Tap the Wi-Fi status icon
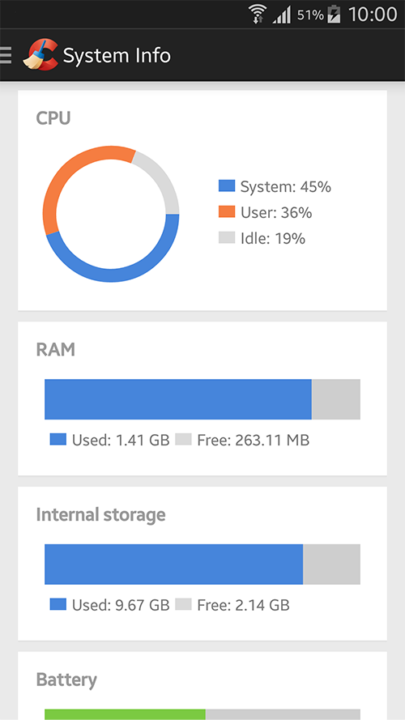This screenshot has width=405, height=720. click(x=258, y=14)
